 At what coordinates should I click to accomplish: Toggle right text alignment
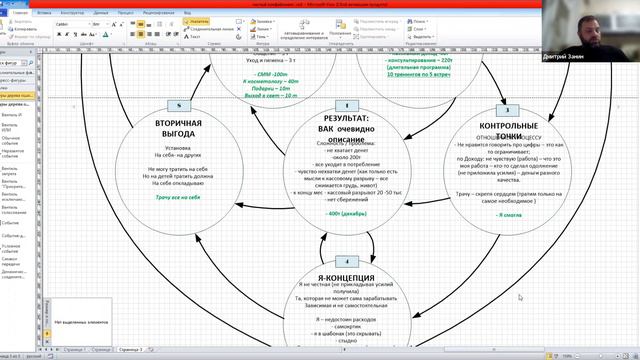pos(149,35)
